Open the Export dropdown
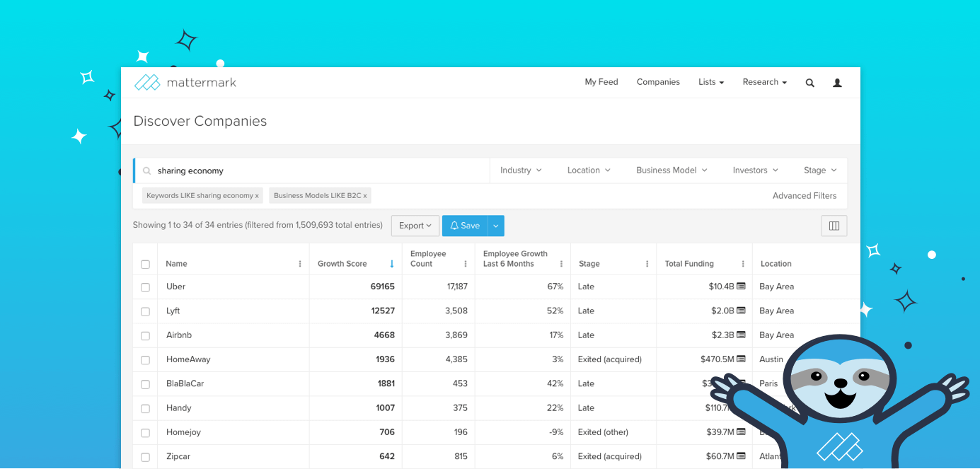980x469 pixels. coord(415,226)
